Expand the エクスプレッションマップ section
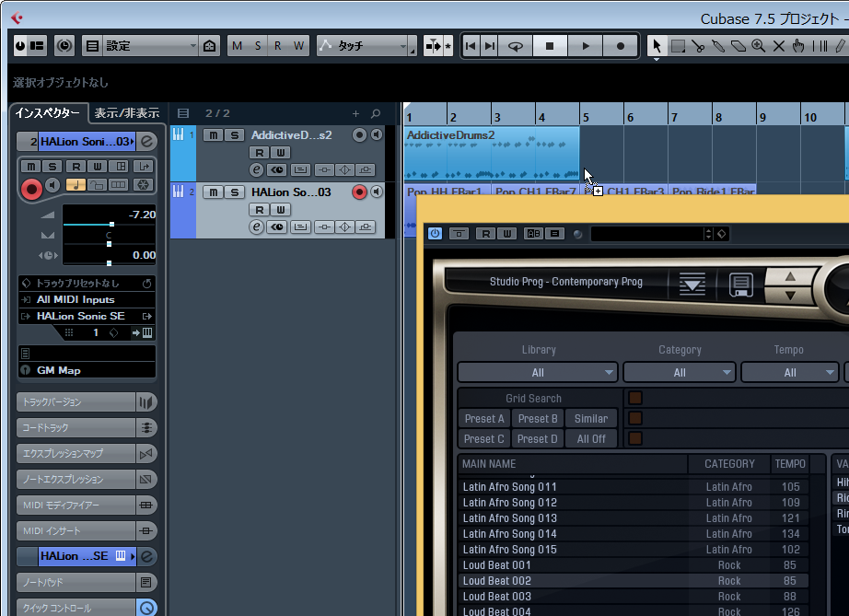Image resolution: width=849 pixels, height=616 pixels. 76,454
